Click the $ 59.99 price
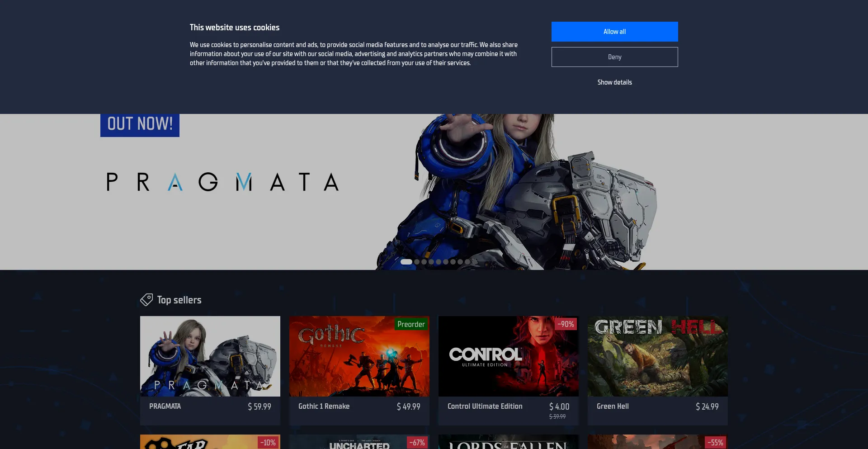The width and height of the screenshot is (868, 449). [x=259, y=406]
